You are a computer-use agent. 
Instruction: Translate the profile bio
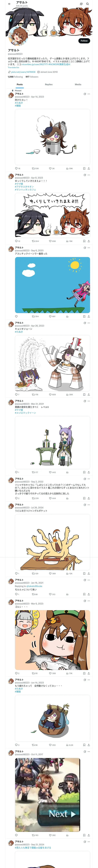pyautogui.click(x=14, y=68)
